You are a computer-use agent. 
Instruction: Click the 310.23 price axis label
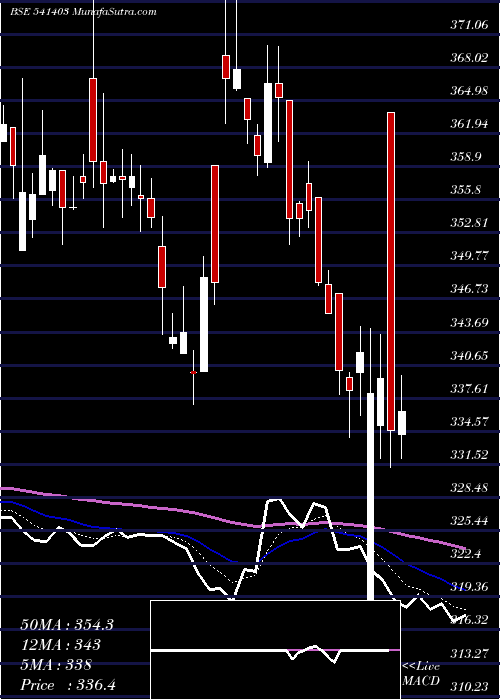(469, 687)
